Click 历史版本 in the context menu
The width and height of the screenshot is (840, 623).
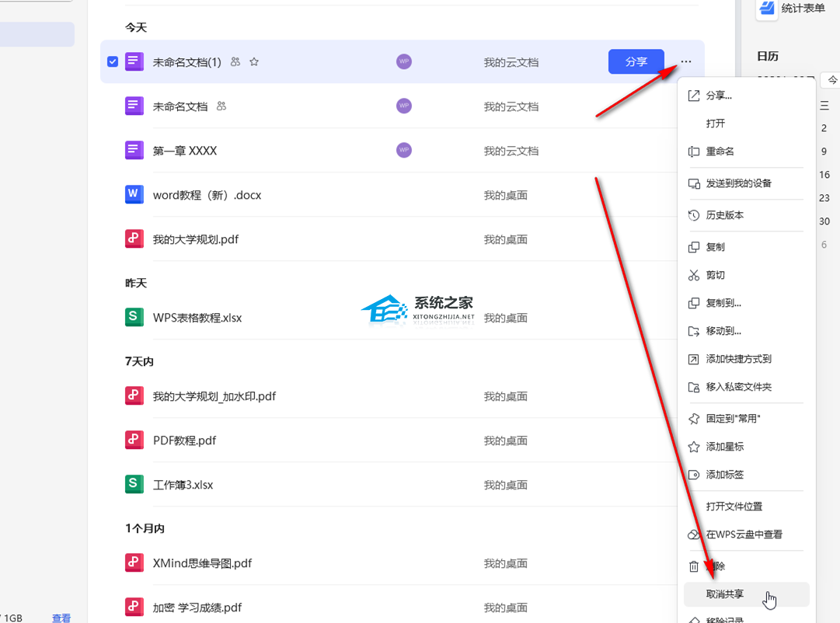coord(724,215)
